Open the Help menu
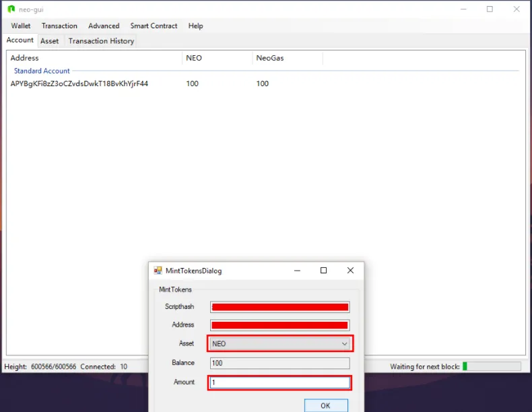The width and height of the screenshot is (532, 412). point(195,26)
